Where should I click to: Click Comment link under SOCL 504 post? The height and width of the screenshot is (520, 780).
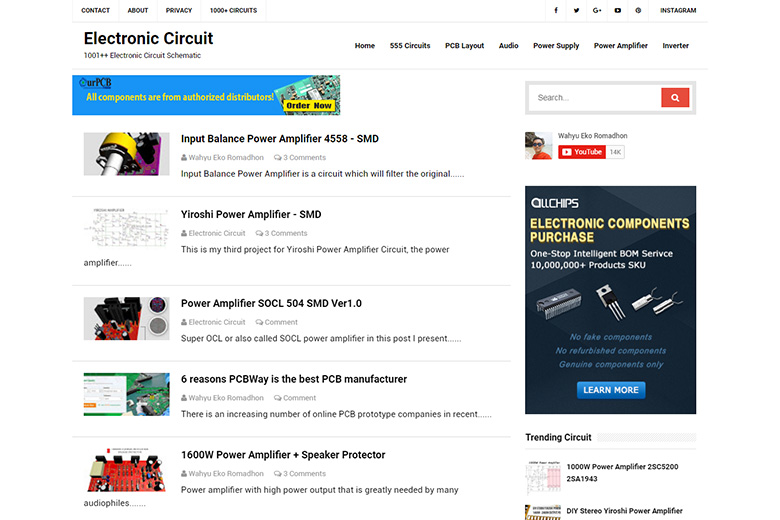tap(281, 322)
